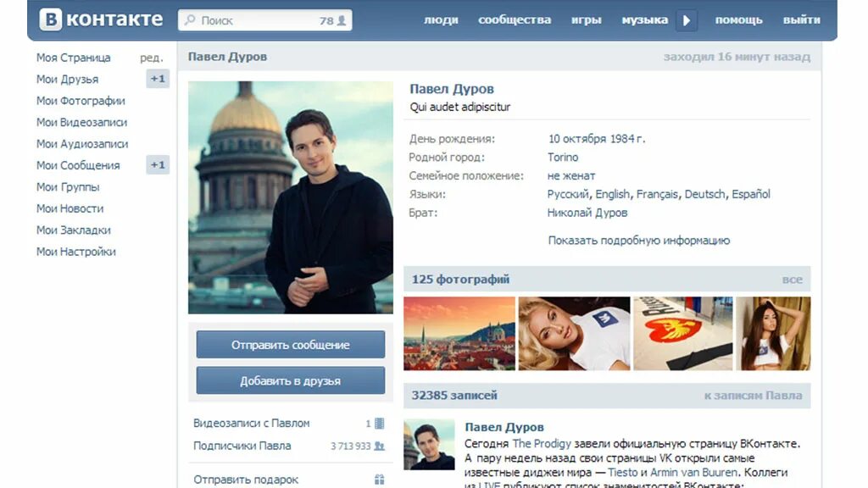This screenshot has width=868, height=488.
Task: Click the video film icon next to Видеозаписи с Павлом
Action: point(379,424)
